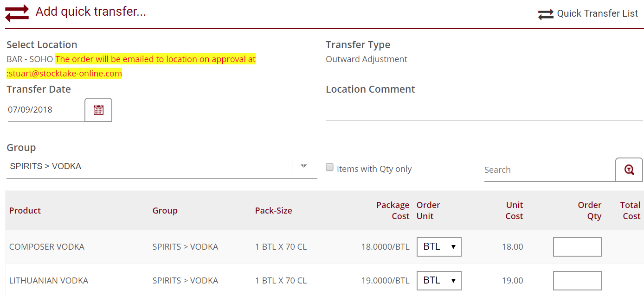Click the search magnifier button

click(x=629, y=170)
